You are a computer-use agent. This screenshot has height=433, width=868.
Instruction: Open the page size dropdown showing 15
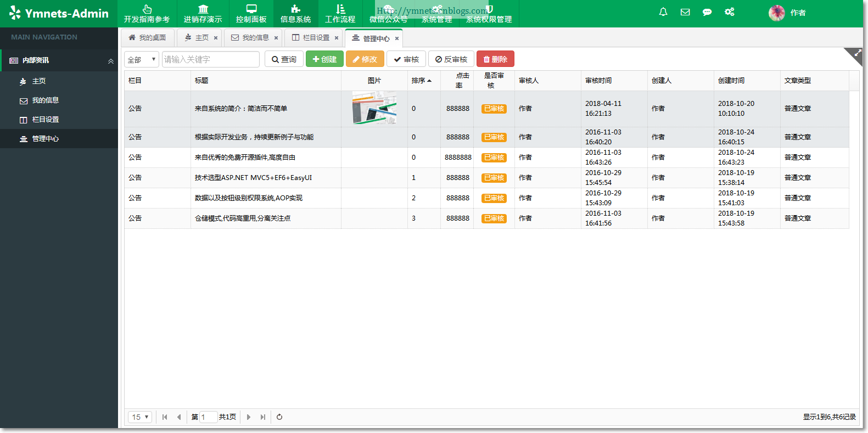point(140,417)
